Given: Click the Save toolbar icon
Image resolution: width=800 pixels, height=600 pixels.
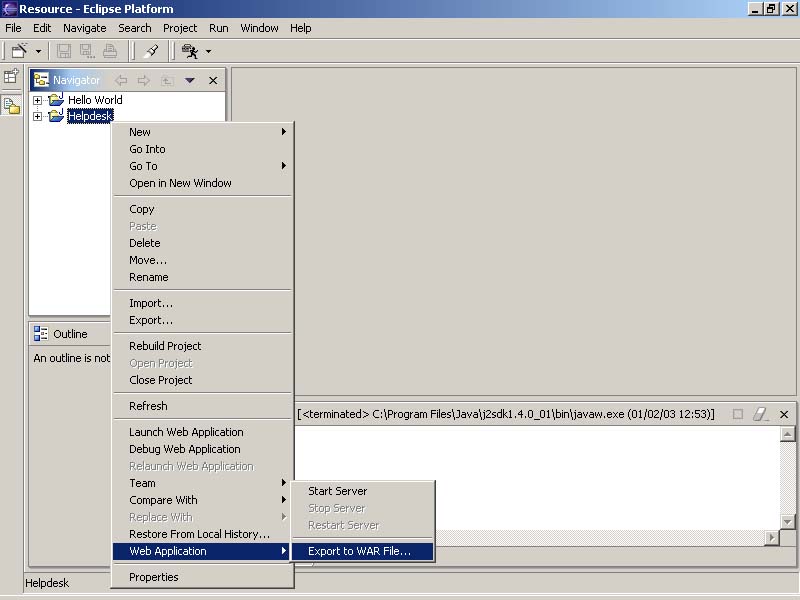Looking at the screenshot, I should [64, 51].
